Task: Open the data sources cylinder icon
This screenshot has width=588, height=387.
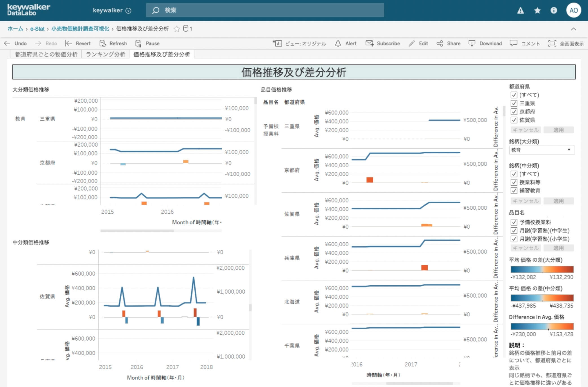Action: 186,29
